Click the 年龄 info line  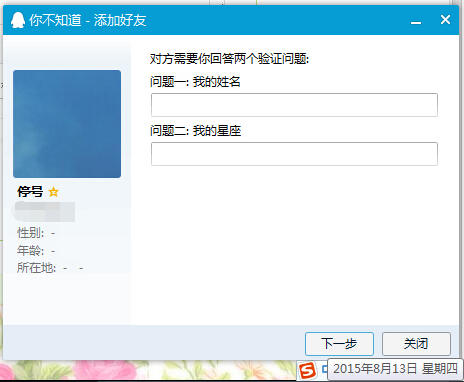click(x=36, y=250)
